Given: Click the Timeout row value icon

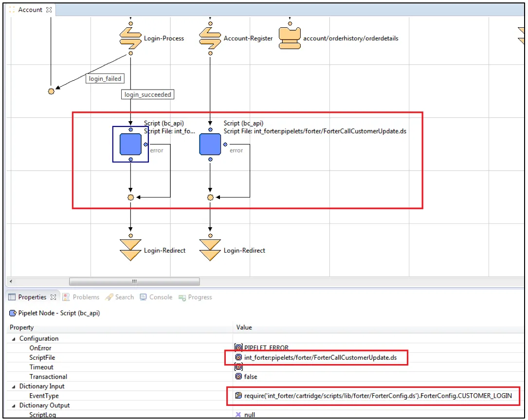Looking at the screenshot, I should coord(238,367).
